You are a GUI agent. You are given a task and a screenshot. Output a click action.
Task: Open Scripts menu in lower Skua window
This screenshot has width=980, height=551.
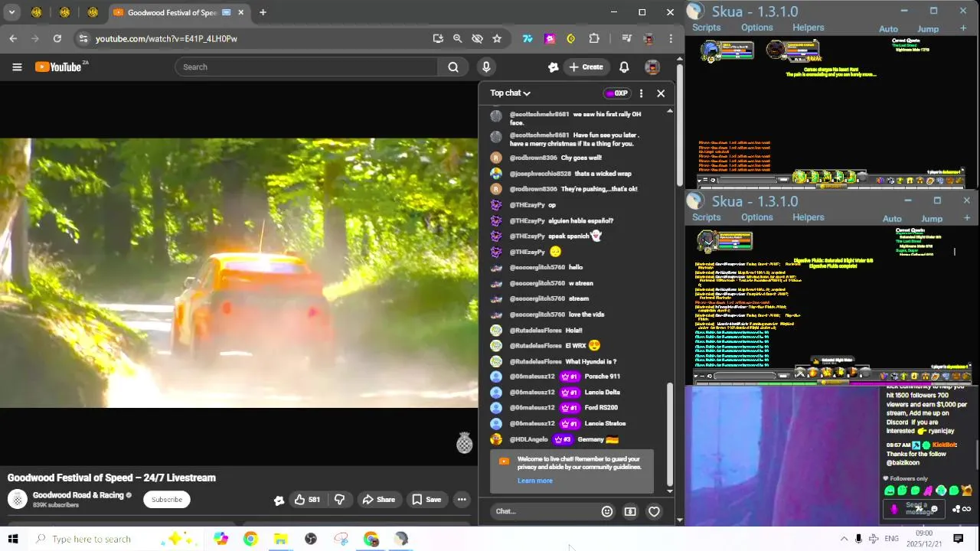pyautogui.click(x=706, y=217)
